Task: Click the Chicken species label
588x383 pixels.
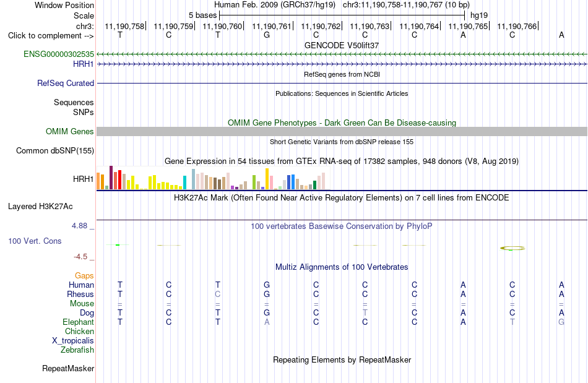Action: point(79,331)
